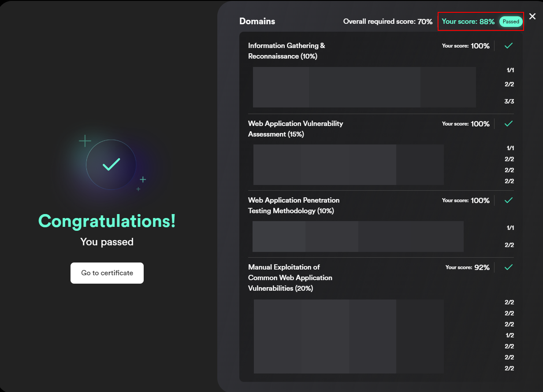The image size is (543, 392).
Task: Click the checkmark beside Information Gathering & Reconnaissance
Action: click(509, 46)
